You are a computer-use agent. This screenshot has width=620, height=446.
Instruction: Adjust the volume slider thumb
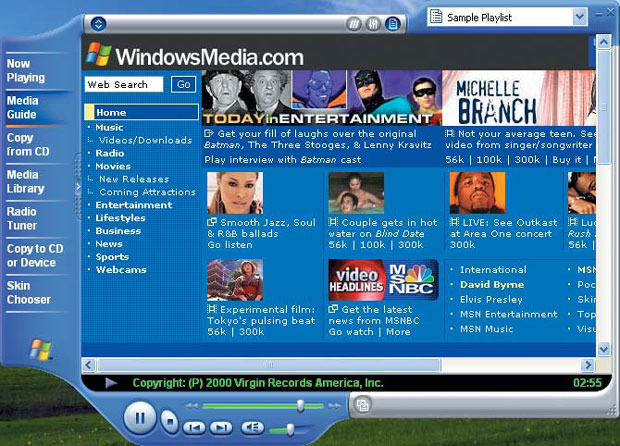click(290, 429)
